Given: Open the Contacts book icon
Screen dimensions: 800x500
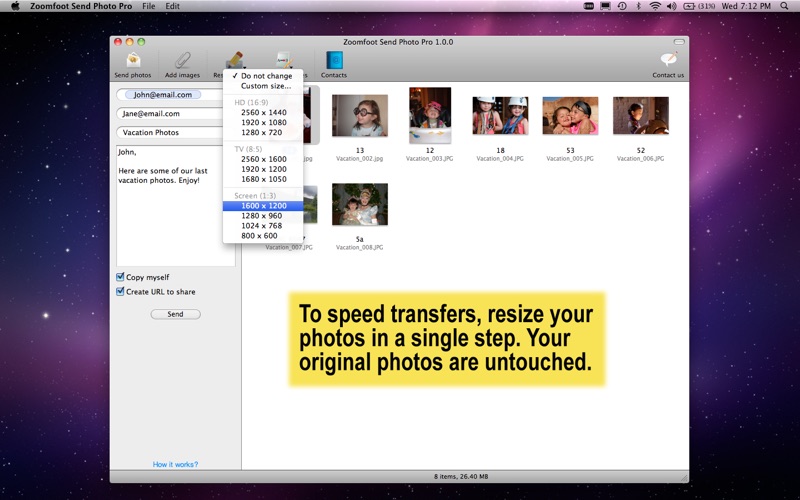Looking at the screenshot, I should pos(334,60).
